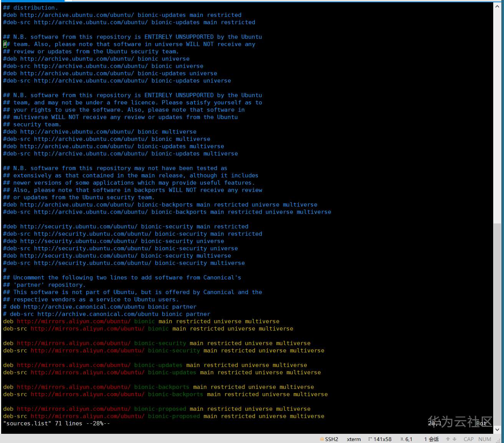Click the up arrow in the status bar
This screenshot has width=504, height=443.
click(448, 439)
